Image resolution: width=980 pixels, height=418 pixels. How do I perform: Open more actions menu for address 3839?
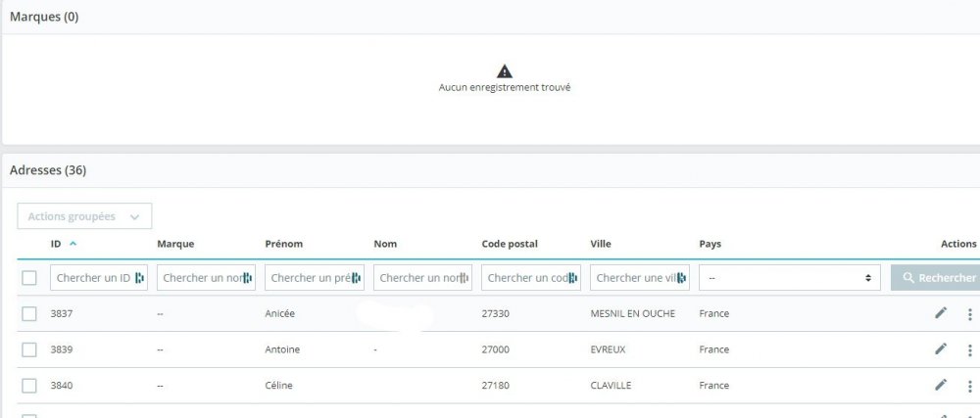(970, 349)
